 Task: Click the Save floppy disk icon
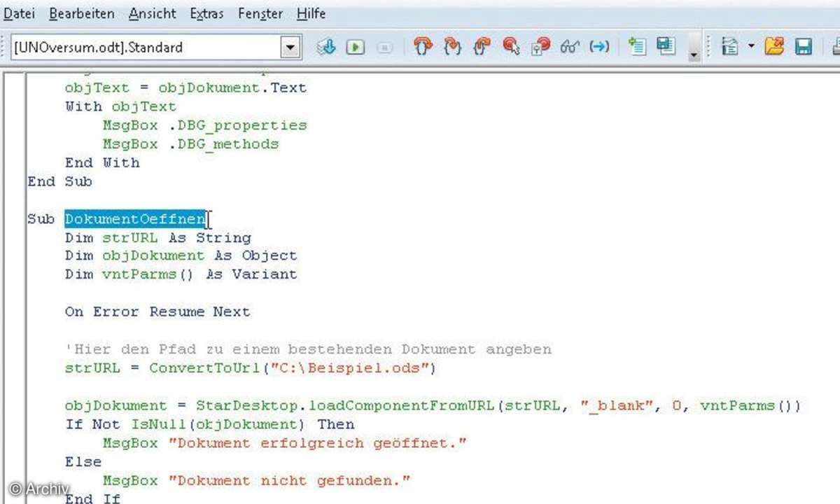coord(804,47)
